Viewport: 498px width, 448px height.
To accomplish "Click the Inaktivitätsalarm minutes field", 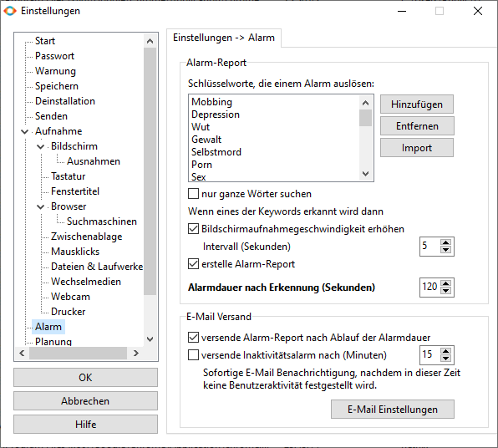I will pos(430,355).
